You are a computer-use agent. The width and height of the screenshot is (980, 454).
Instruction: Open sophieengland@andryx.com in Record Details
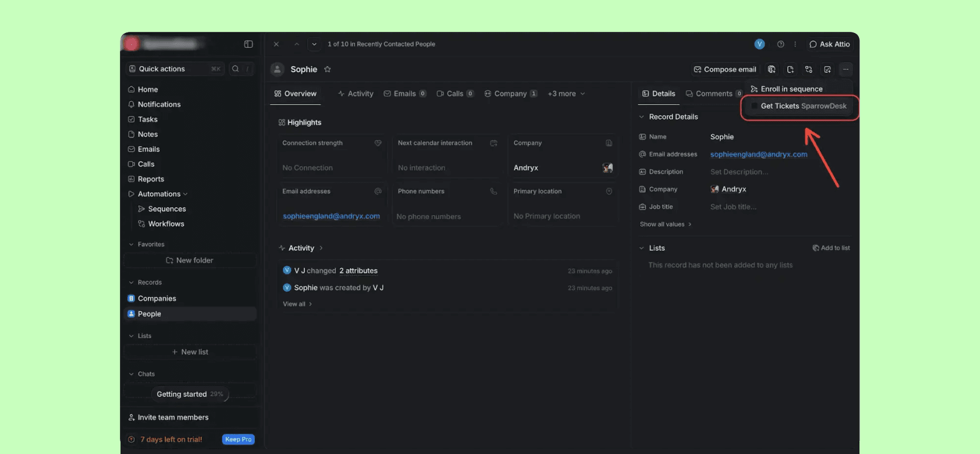pos(758,154)
